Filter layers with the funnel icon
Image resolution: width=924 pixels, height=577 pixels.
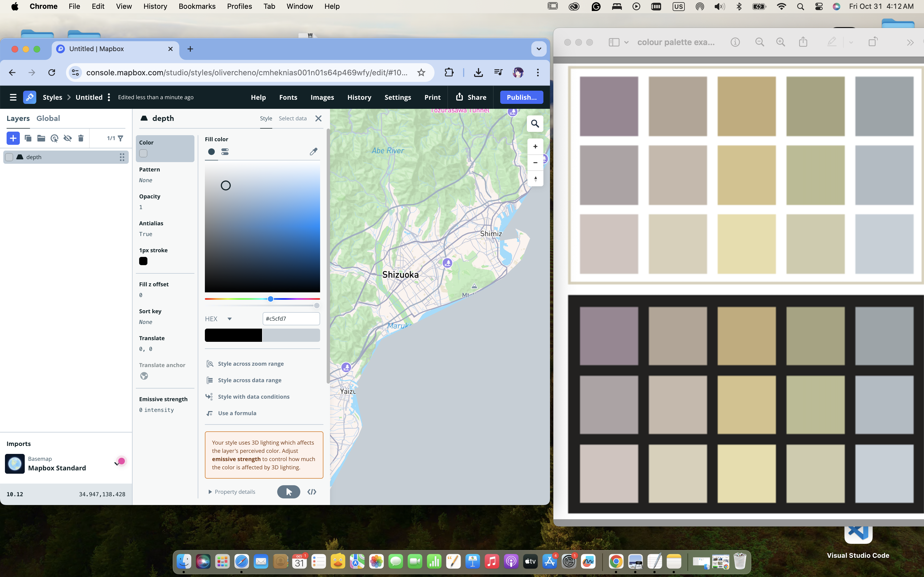[121, 138]
